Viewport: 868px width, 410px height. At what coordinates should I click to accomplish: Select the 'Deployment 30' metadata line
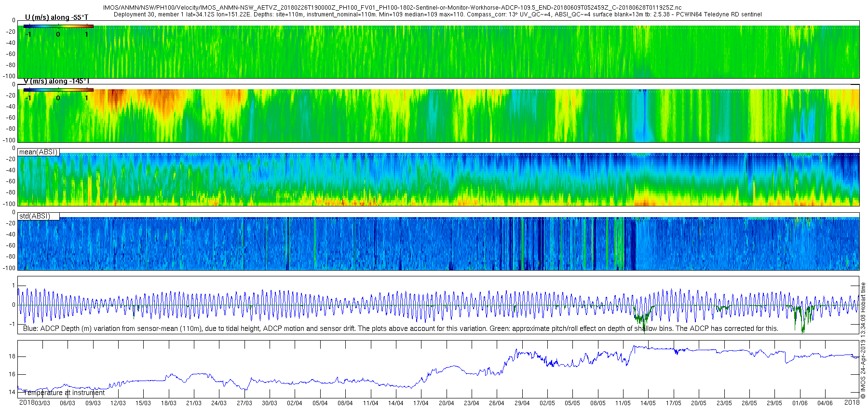(438, 14)
